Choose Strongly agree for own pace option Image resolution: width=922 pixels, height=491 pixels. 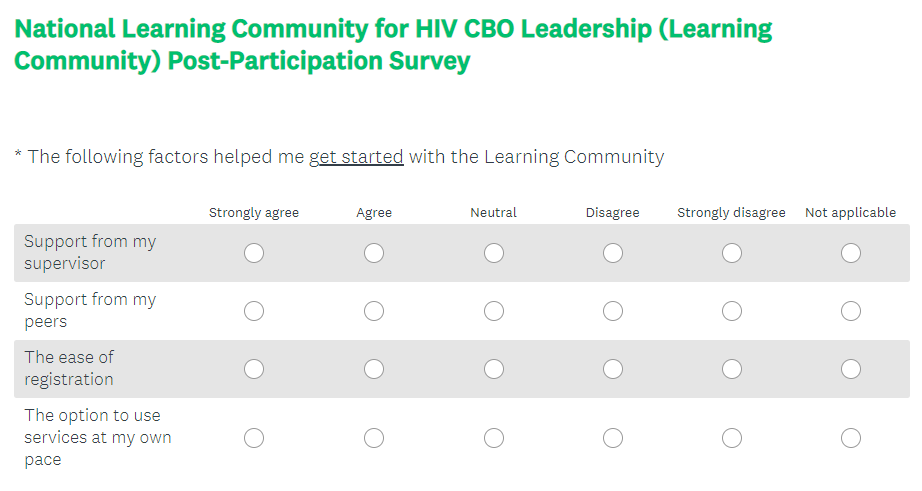254,438
